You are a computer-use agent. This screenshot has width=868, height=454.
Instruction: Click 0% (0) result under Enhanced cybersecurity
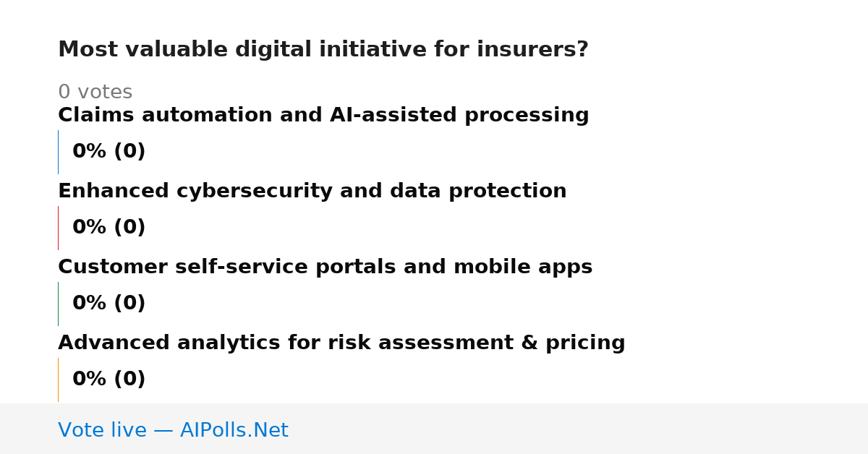pos(109,228)
